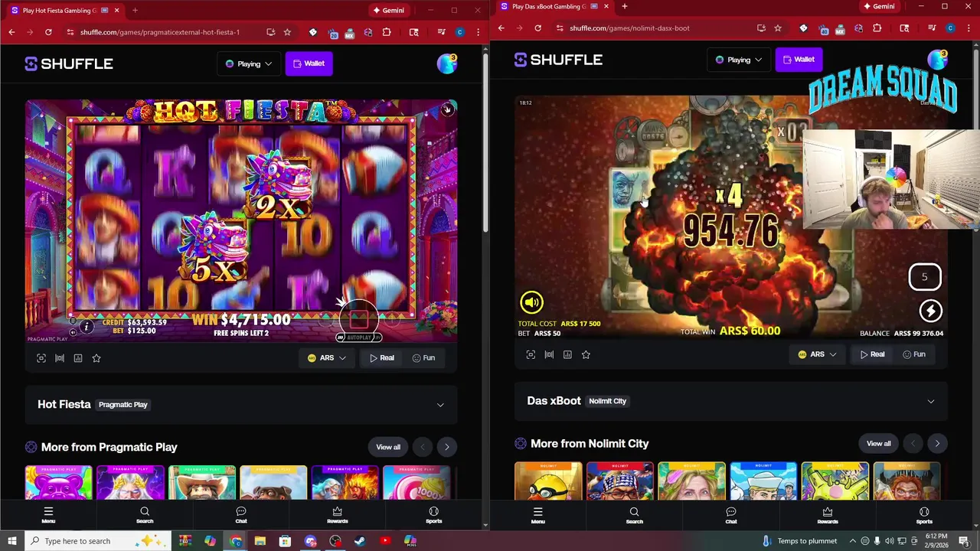Toggle theatre mode icon under Das xBoot game
The image size is (980, 551).
549,354
